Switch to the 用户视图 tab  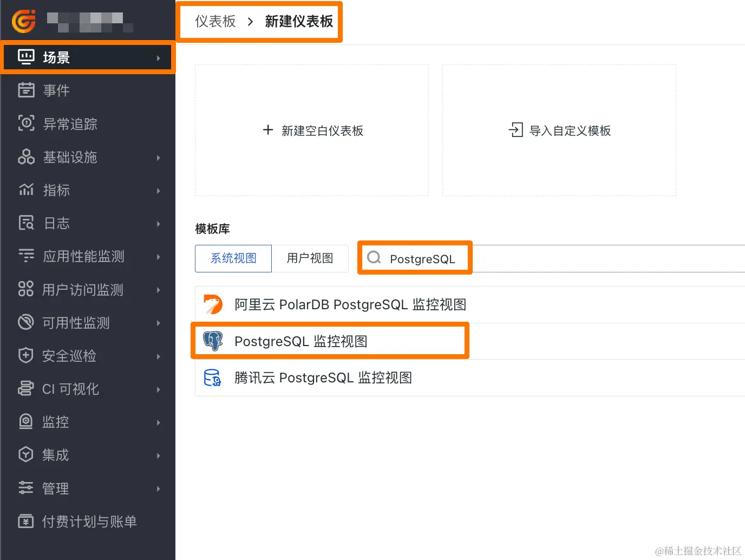pos(310,258)
